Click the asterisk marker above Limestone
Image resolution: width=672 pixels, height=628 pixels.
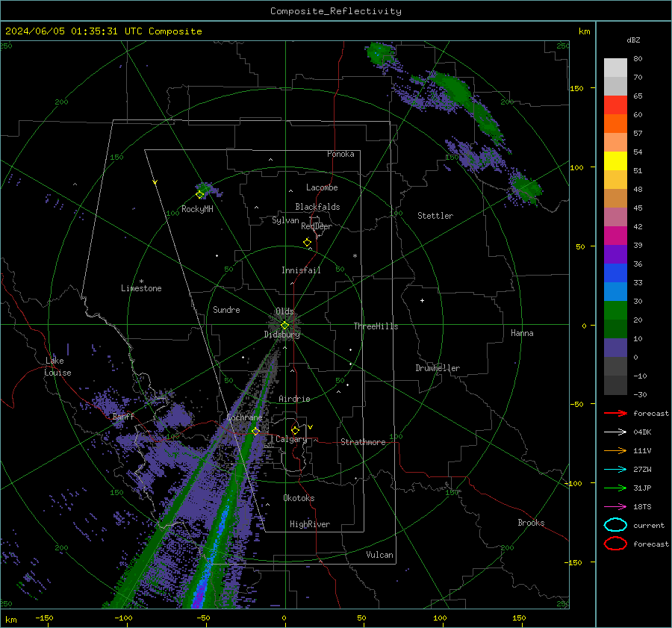pos(141,282)
